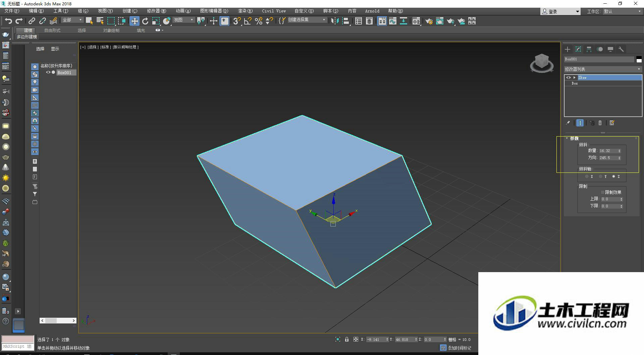Toggle the Scene Explorer icon
The height and width of the screenshot is (355, 644).
tap(359, 21)
